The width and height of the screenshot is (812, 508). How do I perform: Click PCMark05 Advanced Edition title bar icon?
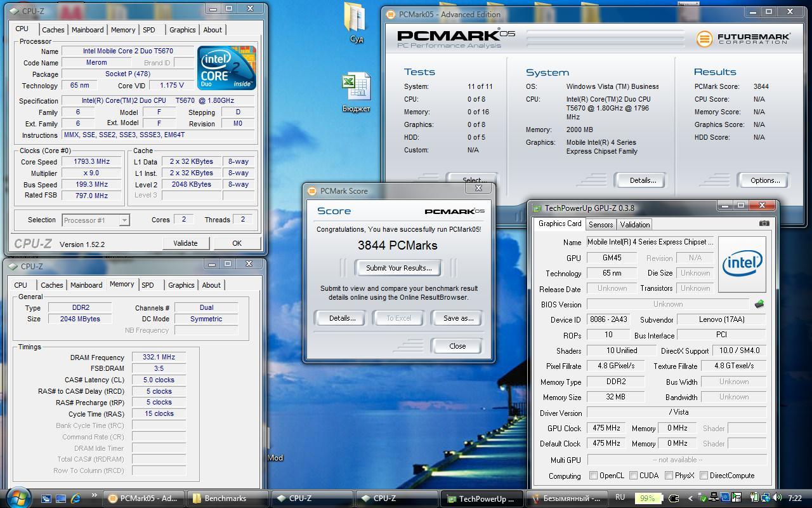(x=391, y=15)
